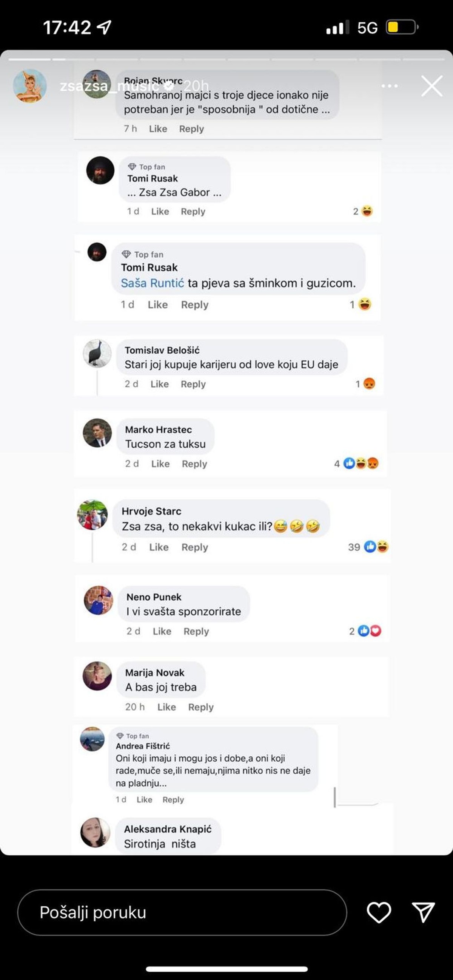The image size is (453, 980).
Task: Click Like under Bojan Skvorc comment
Action: tap(158, 128)
